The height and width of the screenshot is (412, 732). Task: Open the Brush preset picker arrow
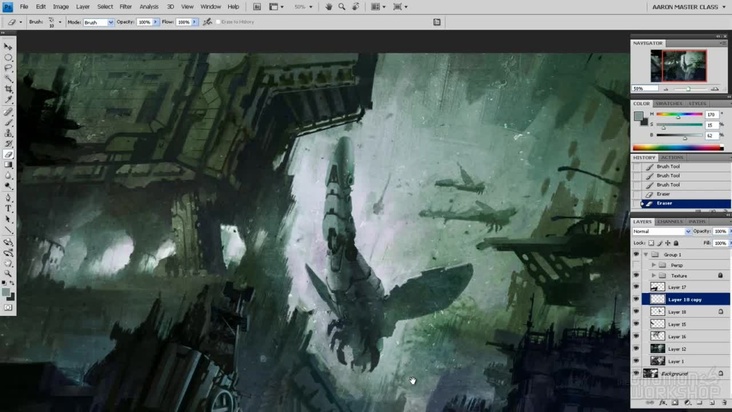click(x=59, y=22)
